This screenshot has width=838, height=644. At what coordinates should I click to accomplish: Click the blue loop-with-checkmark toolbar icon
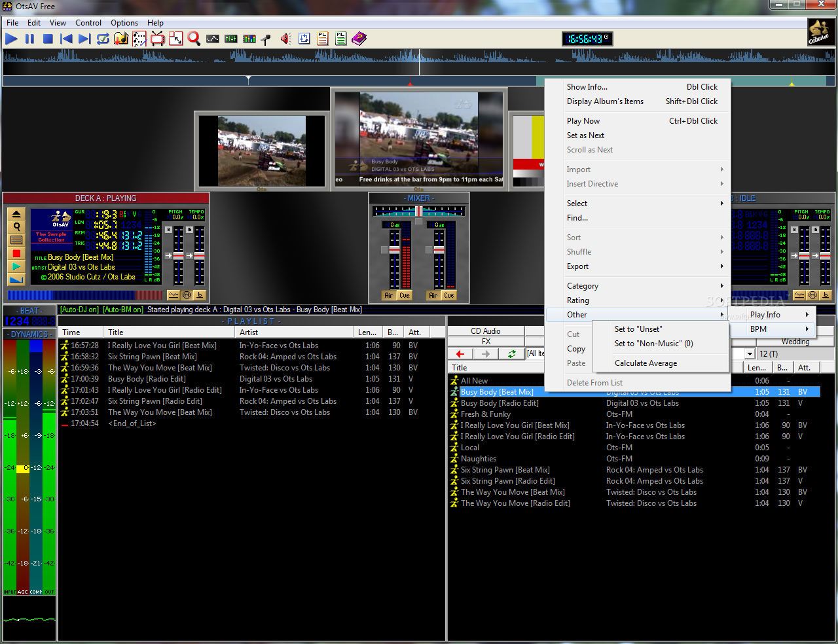pyautogui.click(x=103, y=39)
